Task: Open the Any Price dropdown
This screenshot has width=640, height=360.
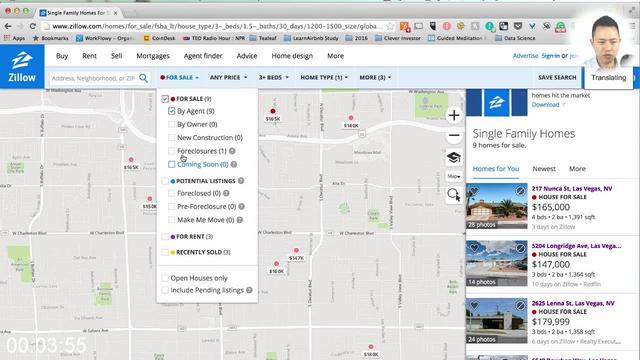Action: click(x=229, y=78)
